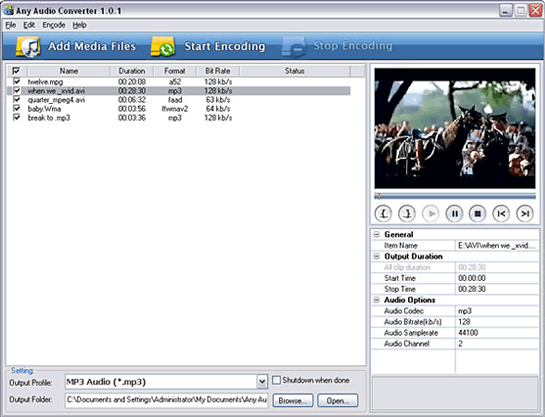The width and height of the screenshot is (545, 417).
Task: Open the Edit menu
Action: click(x=29, y=25)
